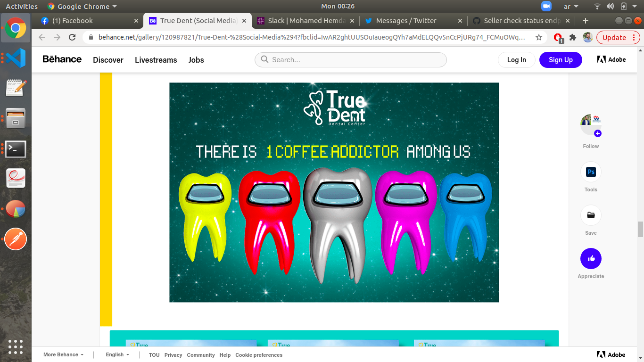Click the Photoshop Tools icon
Screen dimensions: 644x362
(591, 172)
